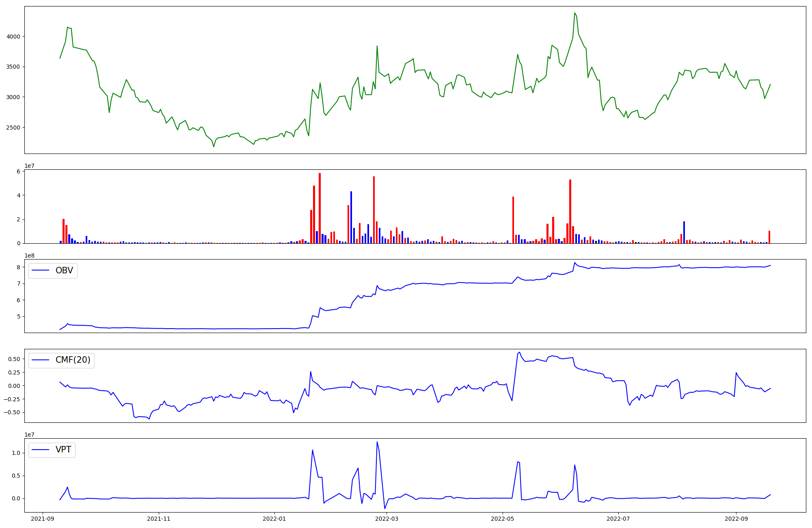This screenshot has height=528, width=812.
Task: Select the 2022-09 date tick label
Action: 736,519
